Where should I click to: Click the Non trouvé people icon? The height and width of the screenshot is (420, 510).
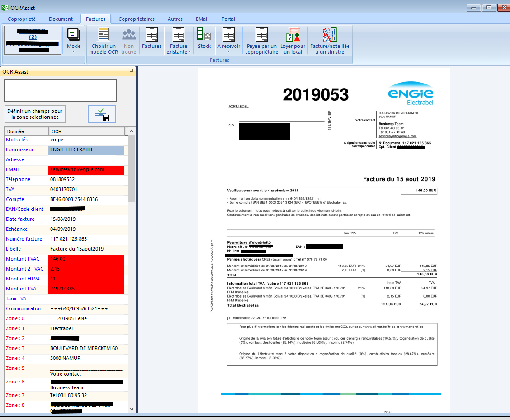(x=129, y=35)
